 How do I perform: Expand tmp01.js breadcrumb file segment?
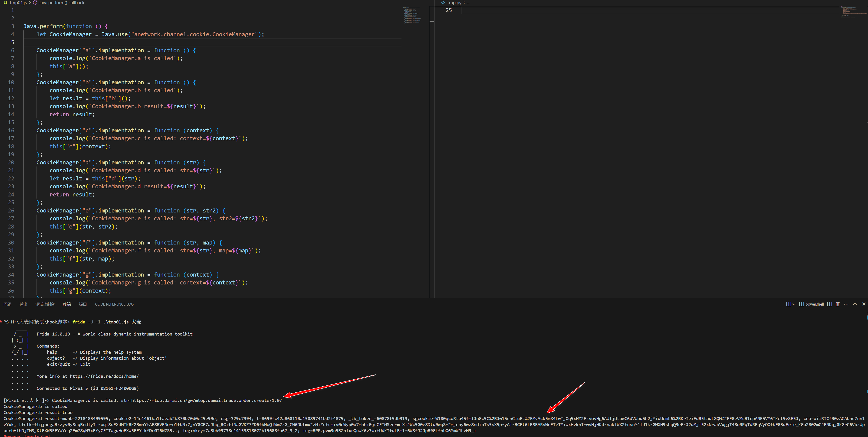(x=18, y=3)
